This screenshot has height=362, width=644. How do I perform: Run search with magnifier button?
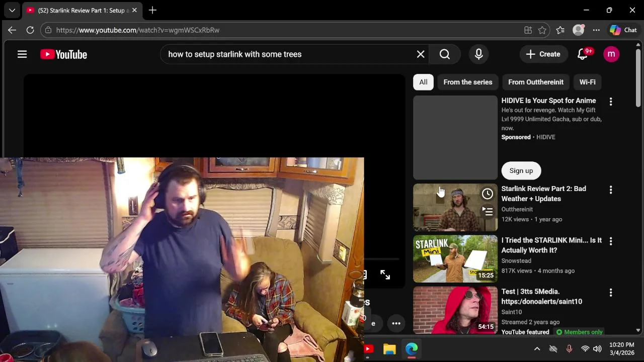click(445, 54)
